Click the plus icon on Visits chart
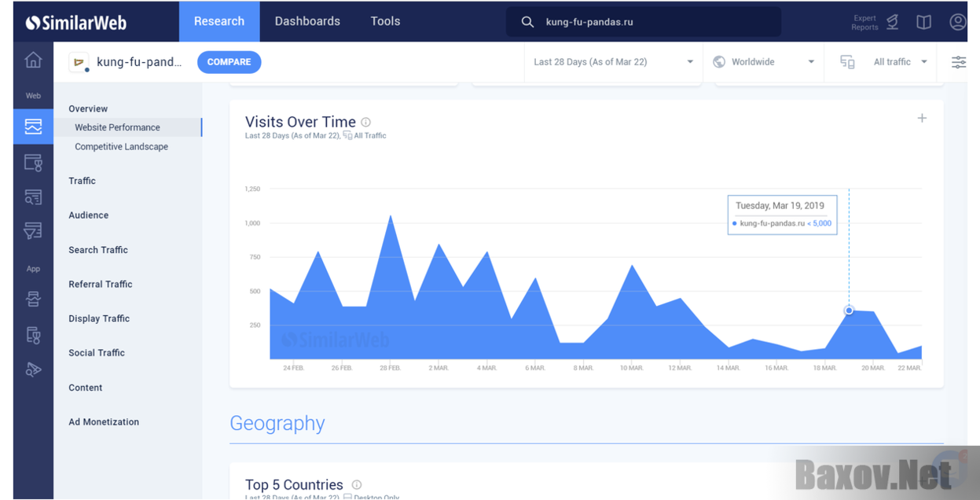Viewport: 980px width, 500px height. [922, 118]
